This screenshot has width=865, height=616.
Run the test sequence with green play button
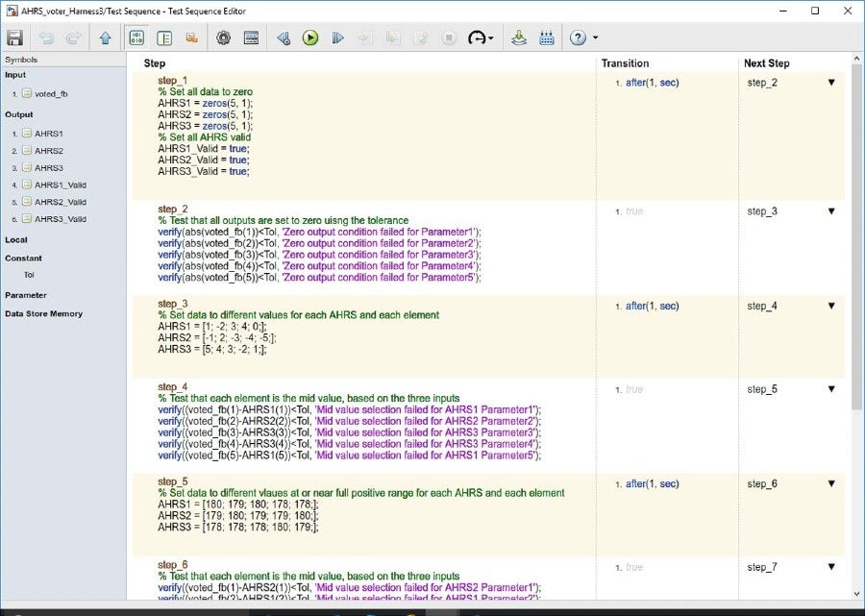[x=309, y=37]
